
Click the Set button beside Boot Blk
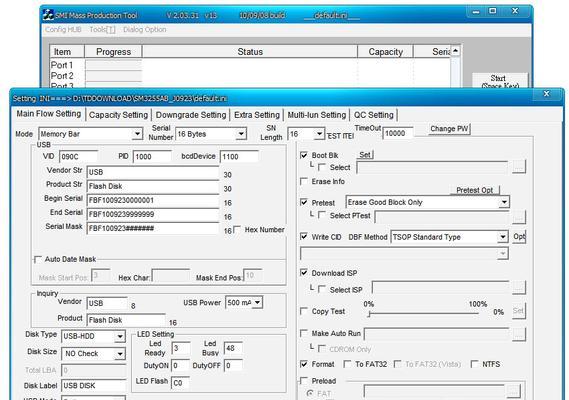tap(365, 155)
